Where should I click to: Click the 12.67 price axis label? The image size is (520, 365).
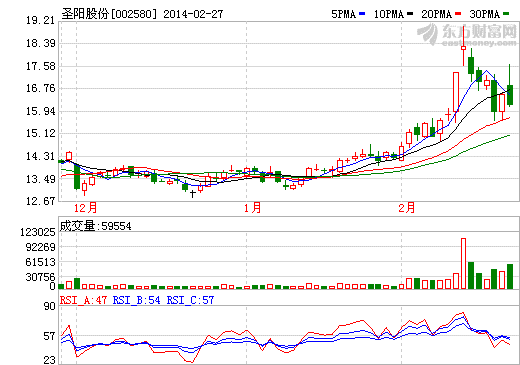point(40,201)
